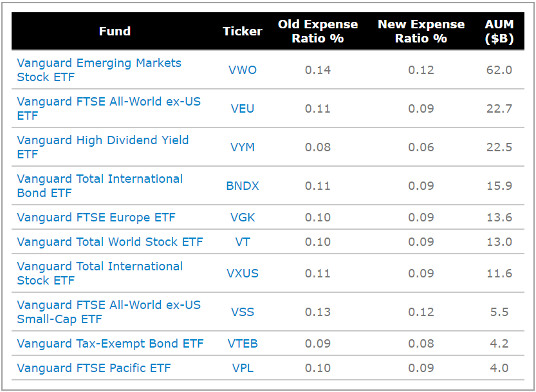Click the VGK ticker link
The image size is (536, 392).
(243, 218)
